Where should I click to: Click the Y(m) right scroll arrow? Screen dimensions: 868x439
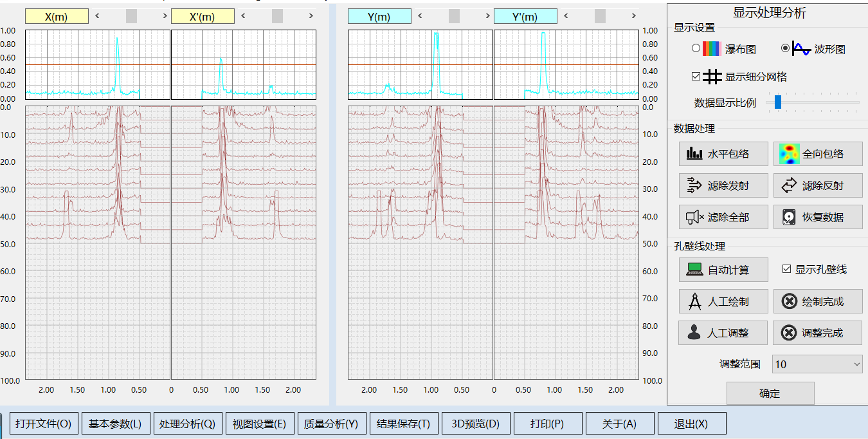[487, 16]
